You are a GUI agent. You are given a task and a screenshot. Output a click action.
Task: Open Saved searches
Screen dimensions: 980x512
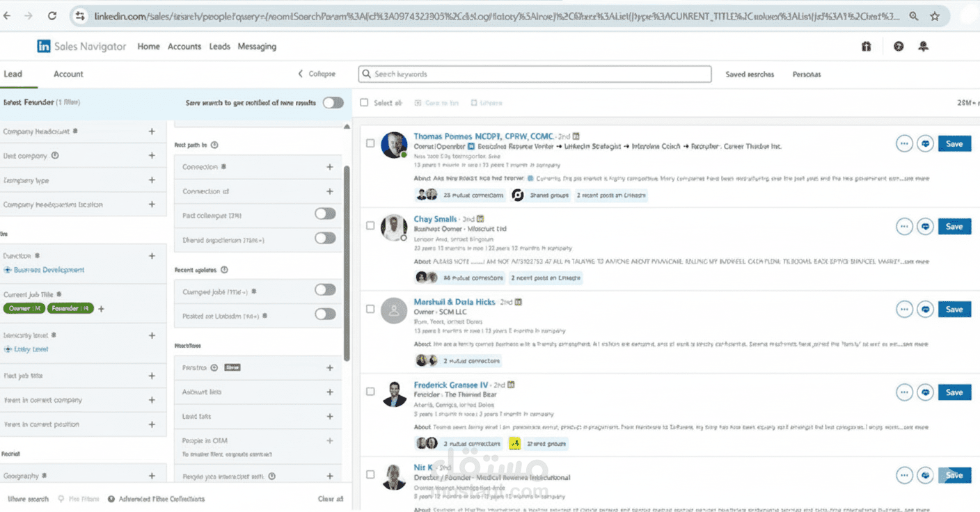[x=750, y=74]
